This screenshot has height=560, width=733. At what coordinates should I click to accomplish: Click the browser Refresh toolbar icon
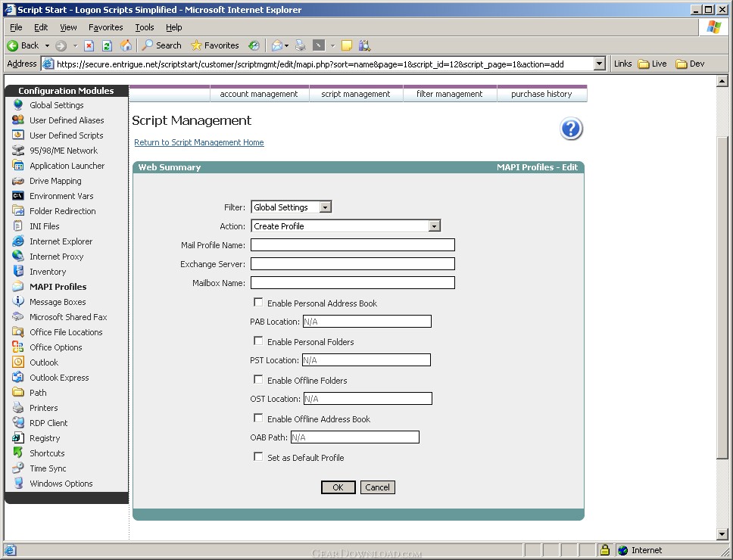point(107,45)
